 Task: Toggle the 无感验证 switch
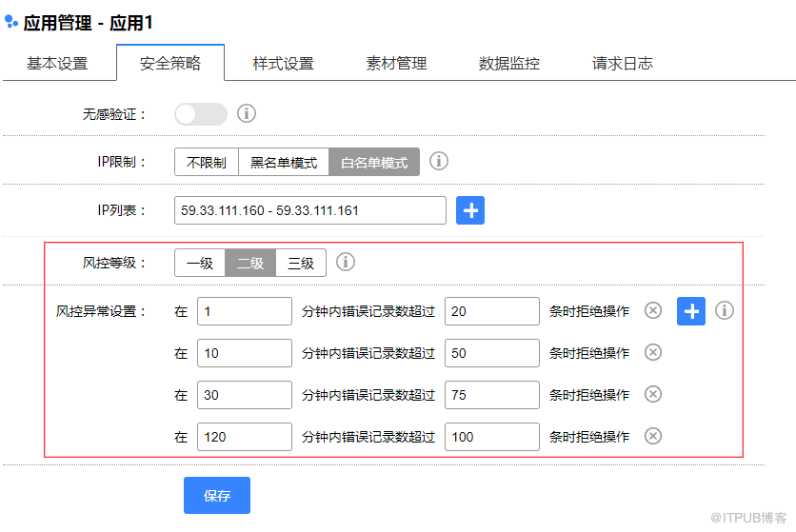(x=201, y=113)
